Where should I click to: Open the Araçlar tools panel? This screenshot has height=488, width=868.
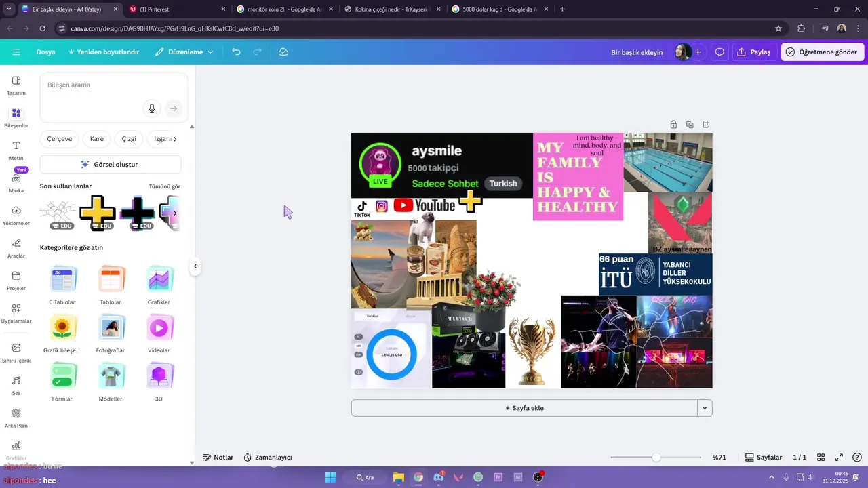[x=16, y=248]
